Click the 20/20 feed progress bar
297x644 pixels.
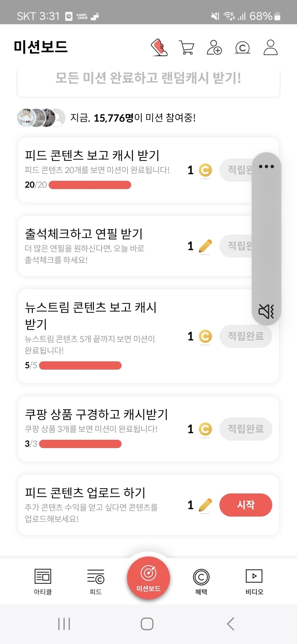click(x=90, y=185)
